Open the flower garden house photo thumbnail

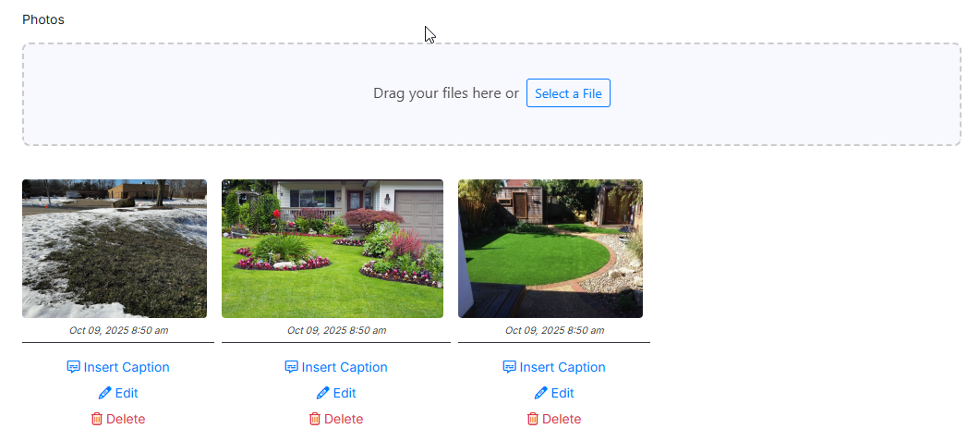[x=333, y=249]
